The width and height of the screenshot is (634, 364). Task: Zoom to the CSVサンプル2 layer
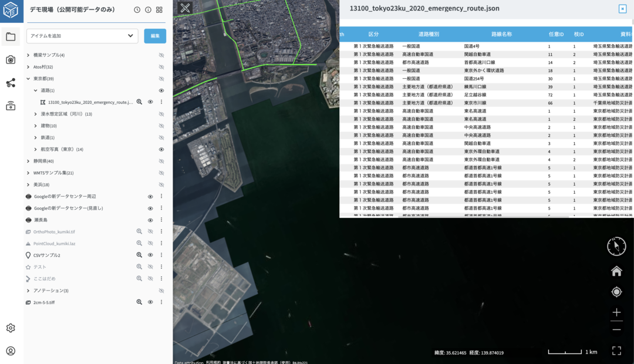pyautogui.click(x=139, y=255)
